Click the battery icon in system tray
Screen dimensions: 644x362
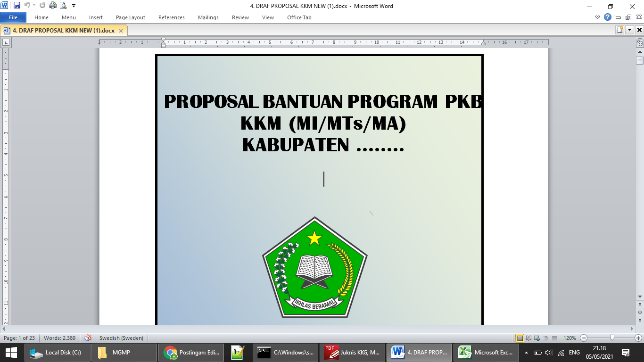coord(538,353)
